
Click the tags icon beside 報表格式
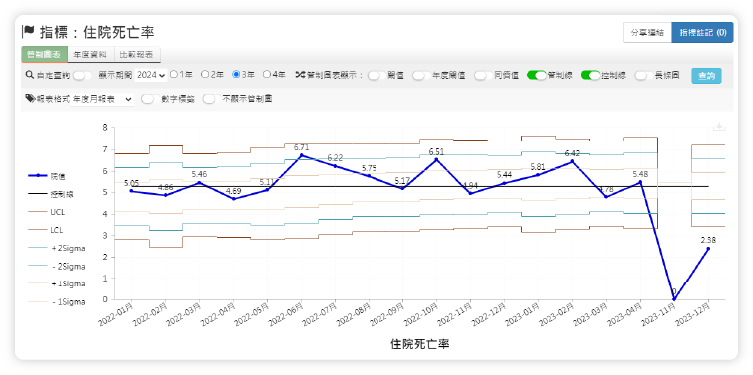point(30,98)
